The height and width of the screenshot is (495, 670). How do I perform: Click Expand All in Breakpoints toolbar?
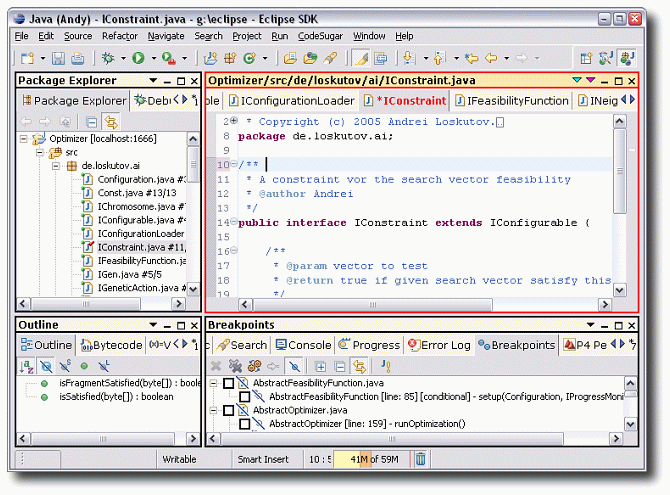(320, 366)
